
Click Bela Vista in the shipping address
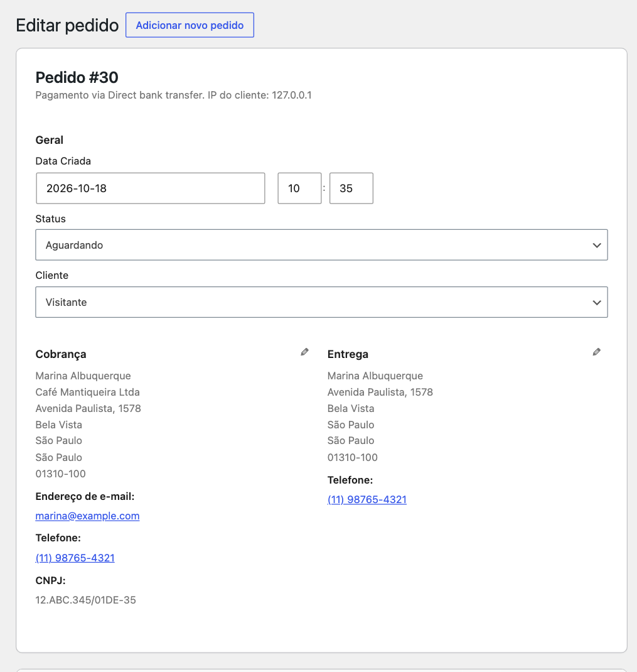[351, 408]
